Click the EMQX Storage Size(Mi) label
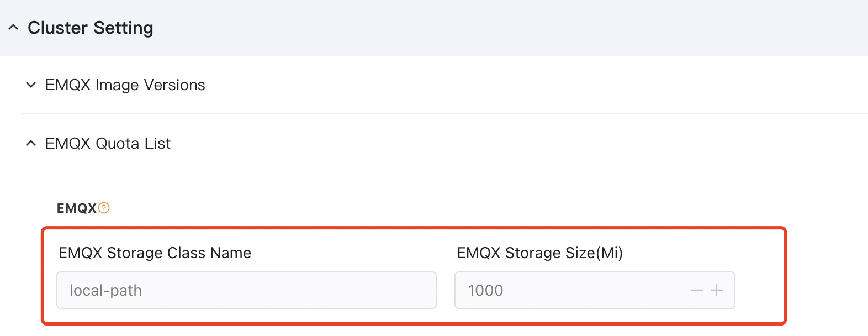 pos(540,253)
